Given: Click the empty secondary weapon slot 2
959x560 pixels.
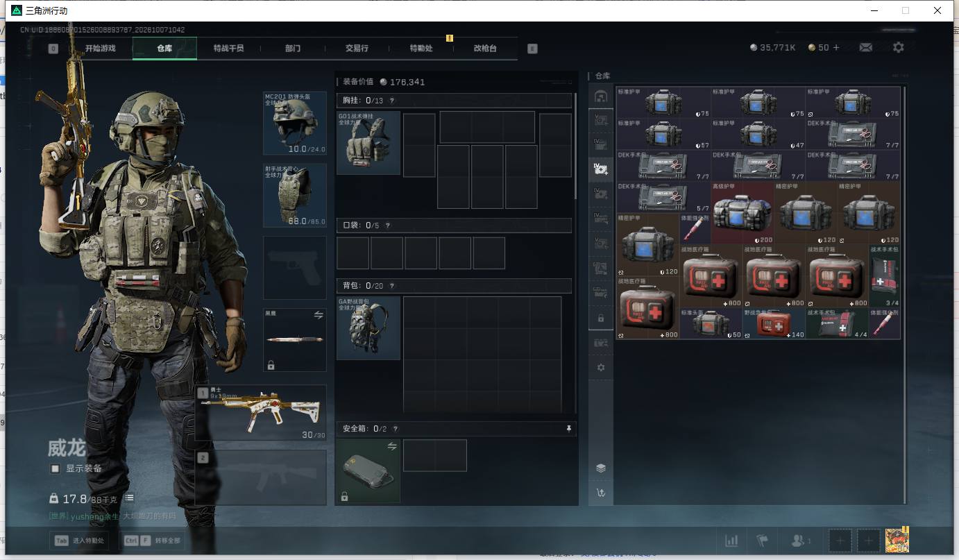Looking at the screenshot, I should coord(261,477).
